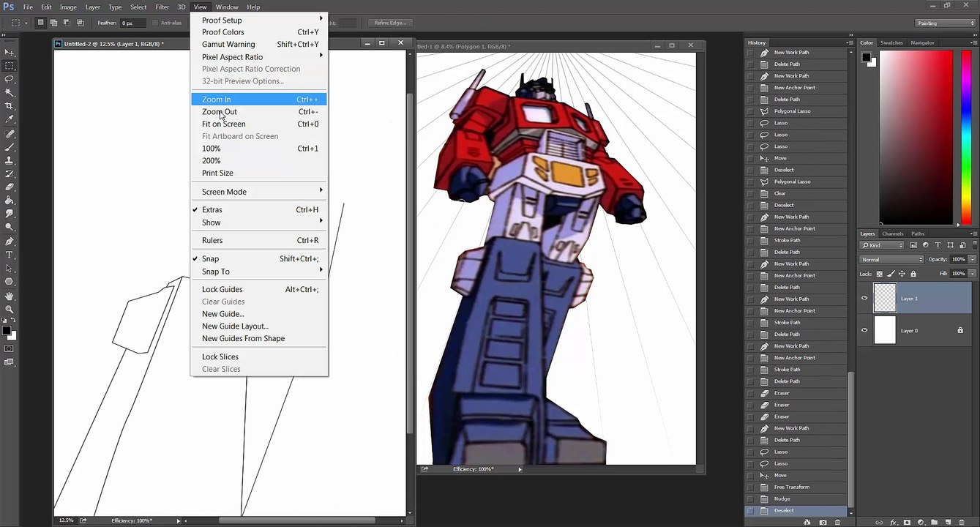Click Add to selection option icon
The image size is (980, 527).
[53, 23]
